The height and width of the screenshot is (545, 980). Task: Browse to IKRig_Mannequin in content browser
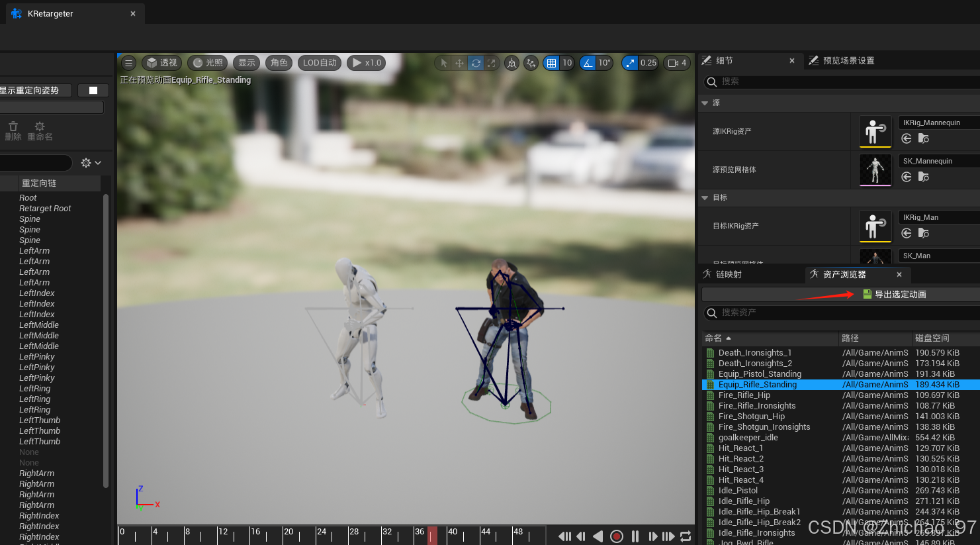(x=924, y=138)
